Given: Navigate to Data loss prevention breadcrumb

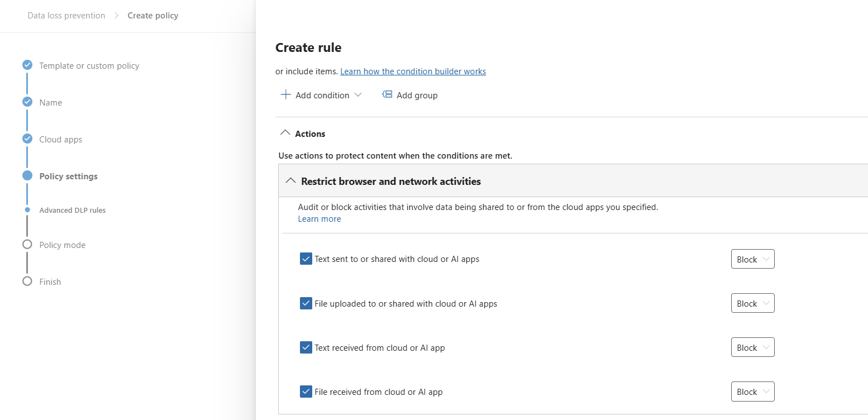Looking at the screenshot, I should (x=66, y=16).
